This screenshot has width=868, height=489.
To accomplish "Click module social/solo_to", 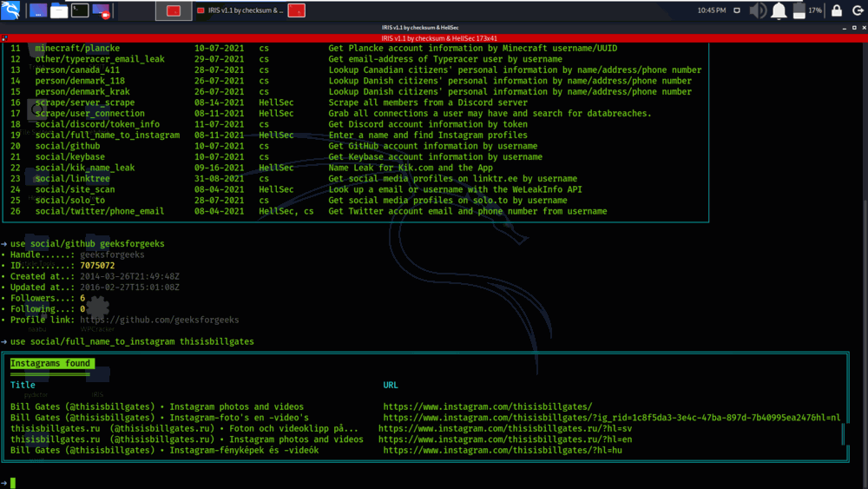I will point(69,201).
